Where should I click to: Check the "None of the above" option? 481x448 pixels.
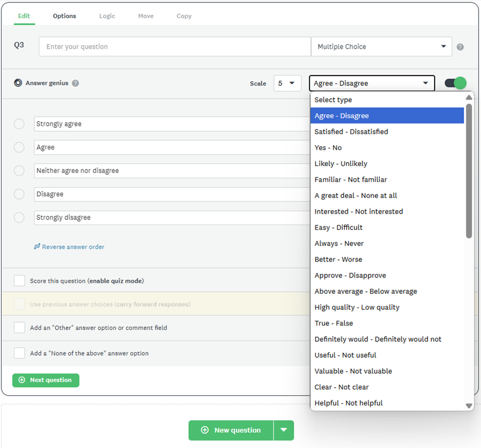pos(20,353)
